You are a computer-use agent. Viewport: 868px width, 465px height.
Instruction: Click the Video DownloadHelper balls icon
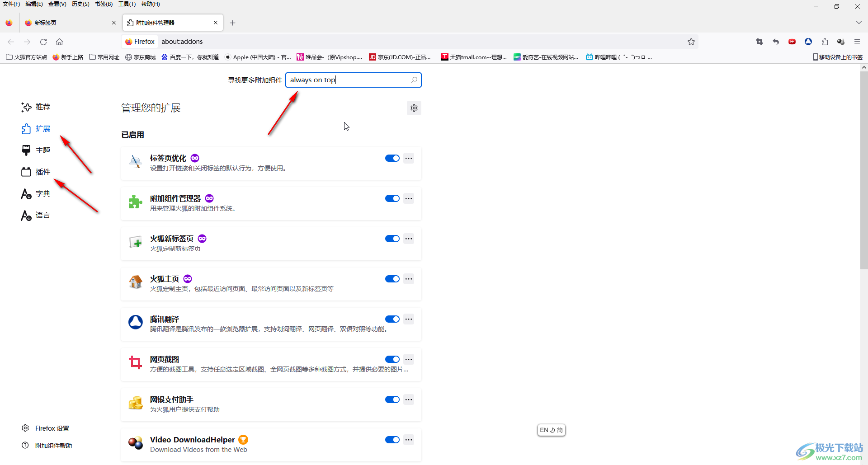click(136, 443)
